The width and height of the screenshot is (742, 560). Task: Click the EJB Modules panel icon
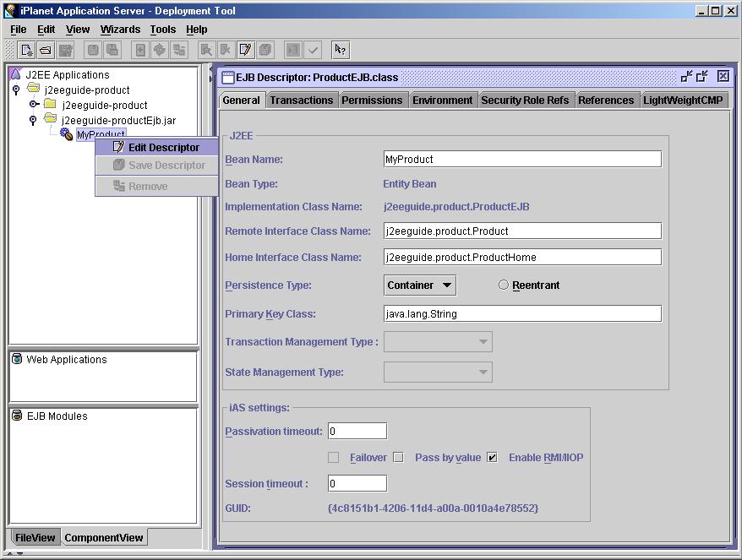[x=17, y=416]
